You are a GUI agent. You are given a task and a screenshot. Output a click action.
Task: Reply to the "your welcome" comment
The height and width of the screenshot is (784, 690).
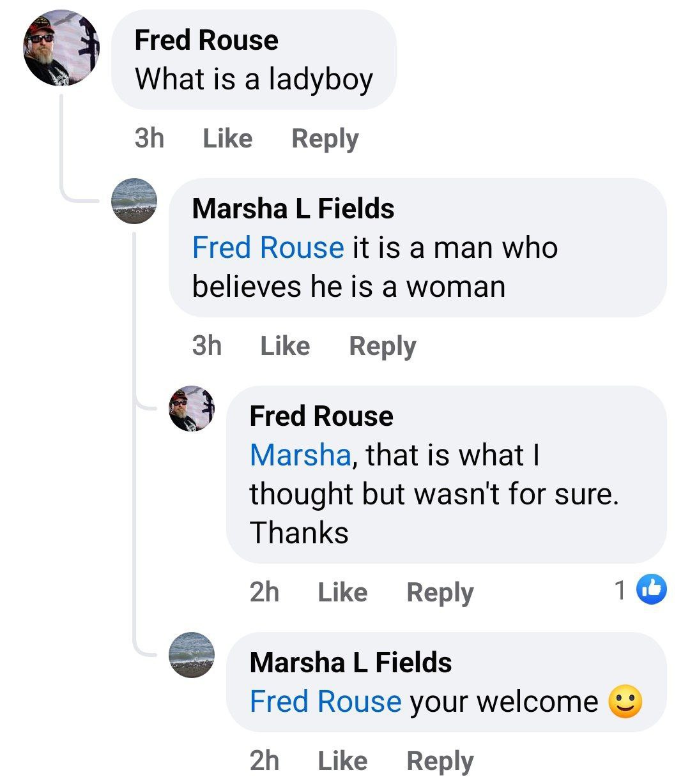click(x=440, y=761)
